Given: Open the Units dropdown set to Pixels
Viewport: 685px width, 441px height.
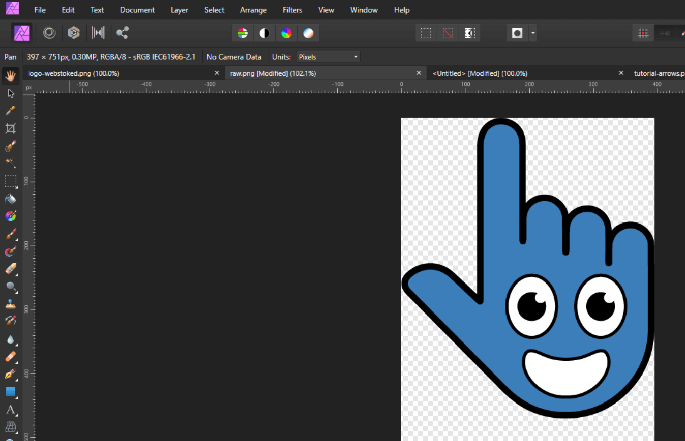Looking at the screenshot, I should [x=327, y=56].
